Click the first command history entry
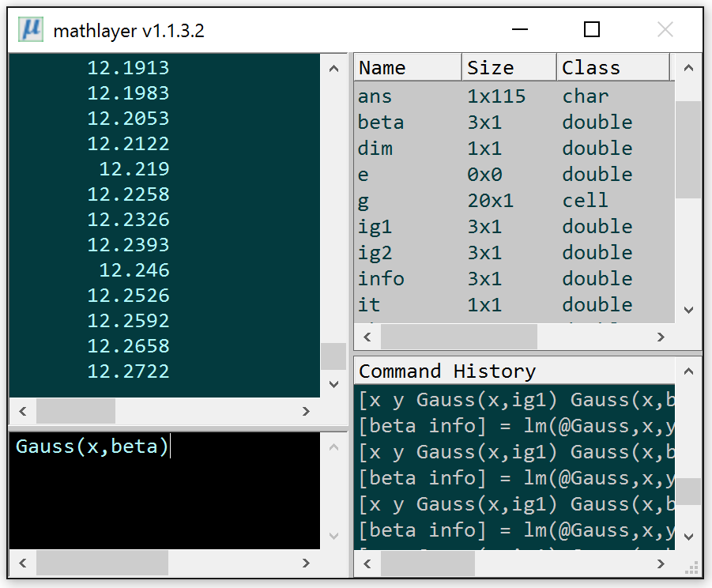The height and width of the screenshot is (588, 712). point(515,400)
